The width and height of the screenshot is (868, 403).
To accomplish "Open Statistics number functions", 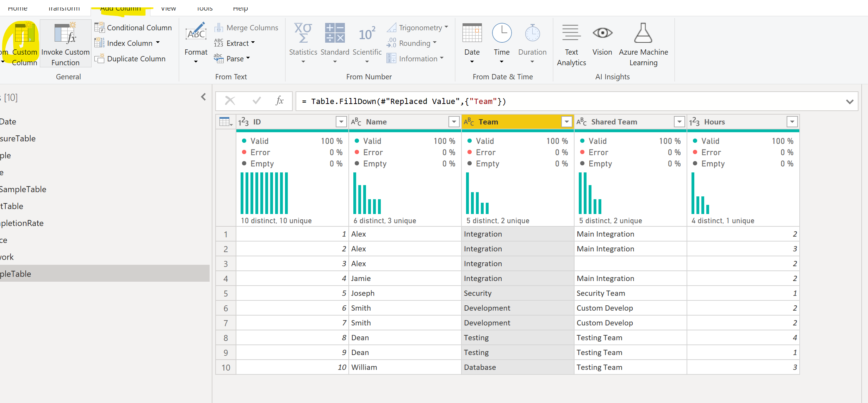I will pos(303,44).
